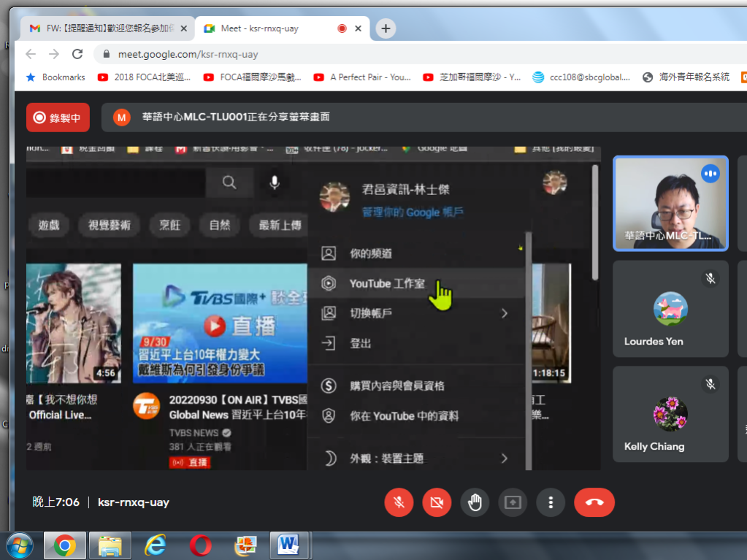
Task: Open the 2018 FOCA北美巡 bookmark
Action: coord(138,77)
